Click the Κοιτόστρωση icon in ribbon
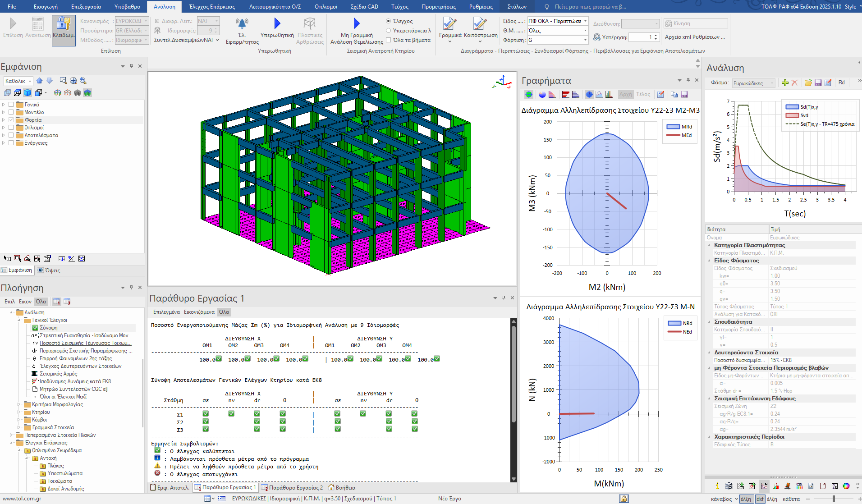Screen dimensions: 862x504 click(x=480, y=23)
